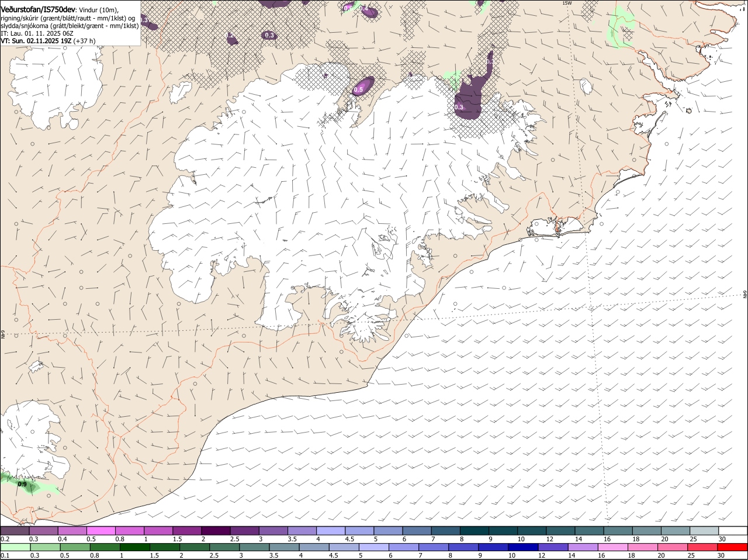The image size is (748, 560).
Task: Select lower legend swatch starting at 0.5
Action: 74,547
